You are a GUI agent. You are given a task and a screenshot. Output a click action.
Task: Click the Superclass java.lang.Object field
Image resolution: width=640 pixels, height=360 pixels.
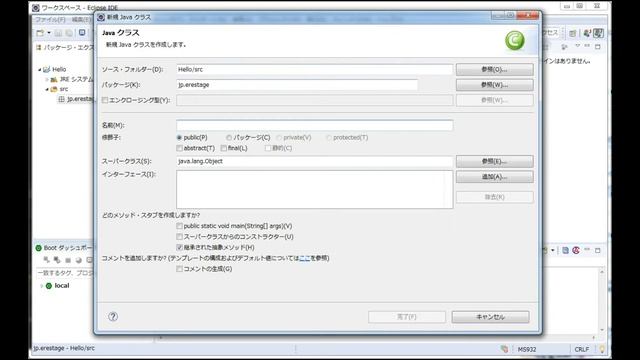tap(315, 161)
